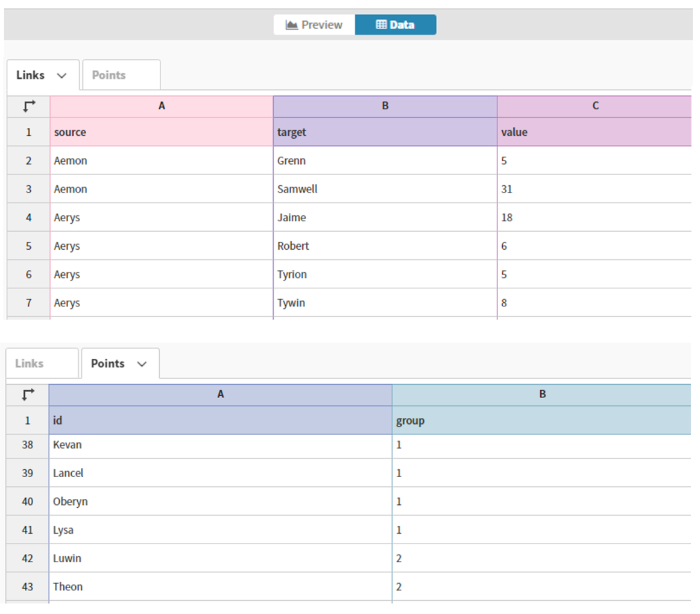The image size is (700, 614).
Task: Switch to the Preview view
Action: point(314,25)
